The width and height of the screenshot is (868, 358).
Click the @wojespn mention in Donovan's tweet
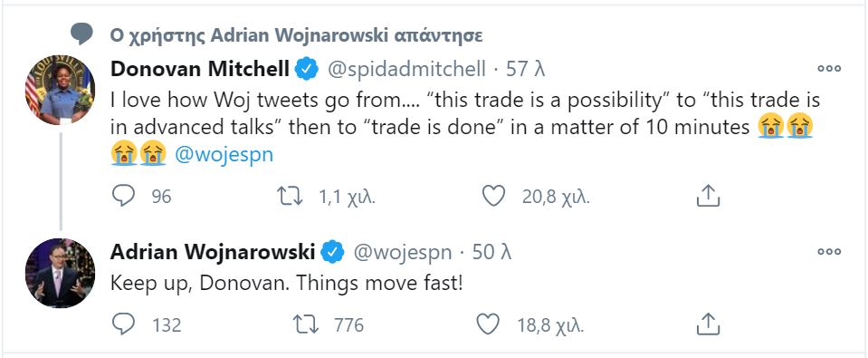click(224, 155)
